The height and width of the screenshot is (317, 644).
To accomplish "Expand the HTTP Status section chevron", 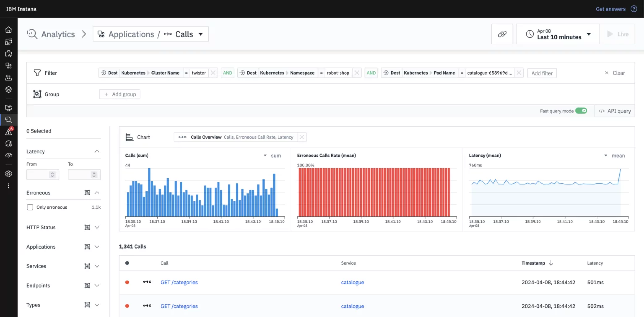I will tap(97, 227).
